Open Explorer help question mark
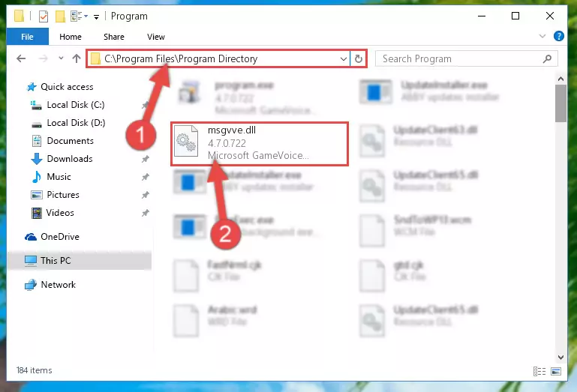Screen dimensions: 577x392 coord(558,36)
